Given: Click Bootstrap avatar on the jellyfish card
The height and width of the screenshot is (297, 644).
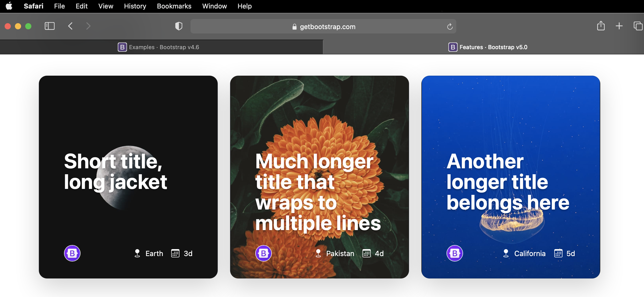Looking at the screenshot, I should pos(455,253).
